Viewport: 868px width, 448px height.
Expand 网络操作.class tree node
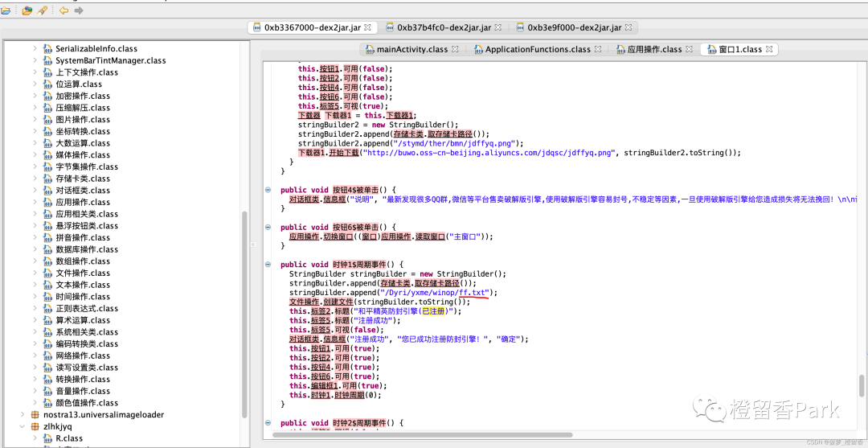coord(35,356)
